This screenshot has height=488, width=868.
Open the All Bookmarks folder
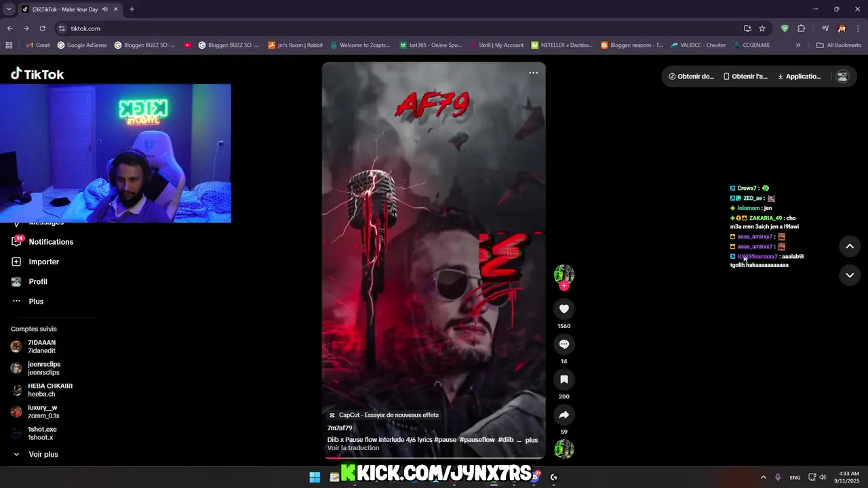[x=839, y=45]
